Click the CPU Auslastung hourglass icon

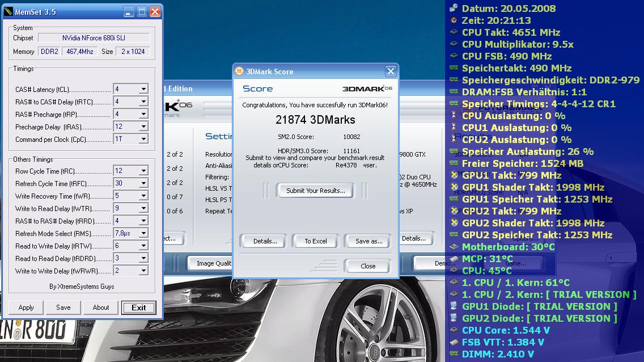(x=454, y=115)
